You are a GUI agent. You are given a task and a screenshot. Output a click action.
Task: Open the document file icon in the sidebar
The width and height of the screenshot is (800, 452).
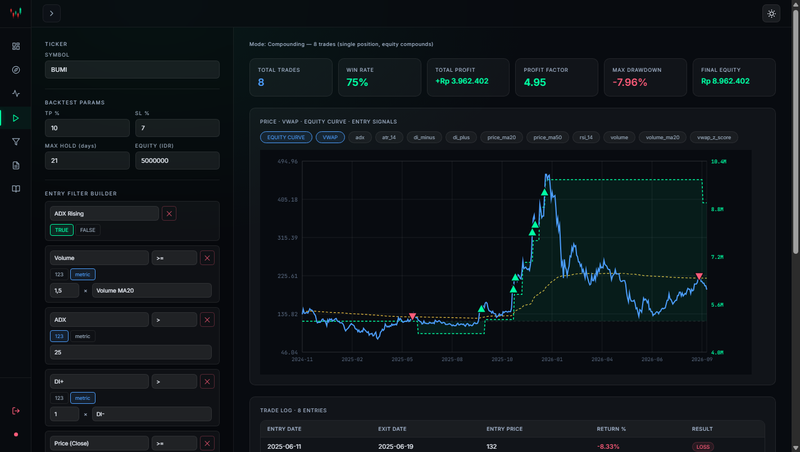point(16,165)
